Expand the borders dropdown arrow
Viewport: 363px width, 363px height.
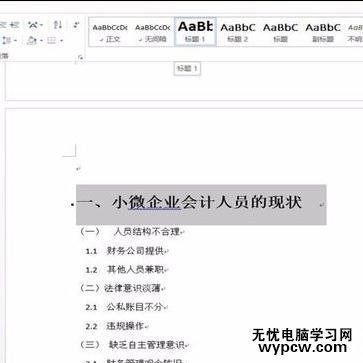[x=62, y=41]
